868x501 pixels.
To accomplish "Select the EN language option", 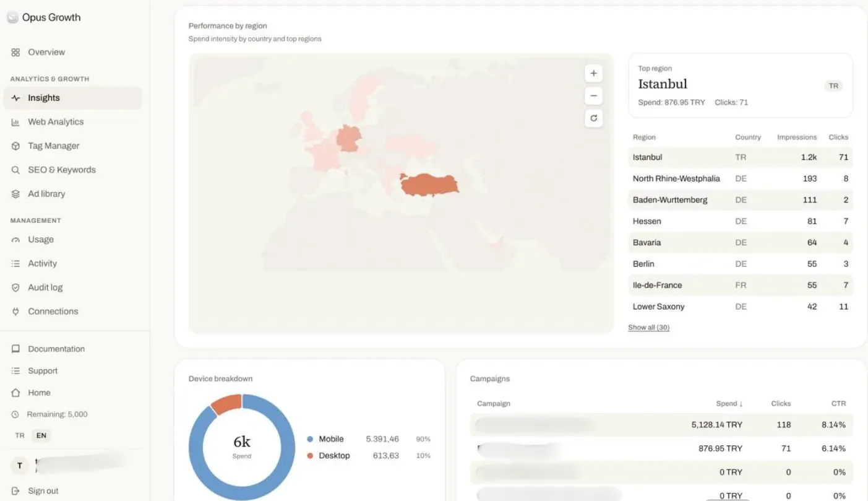I will (x=41, y=435).
